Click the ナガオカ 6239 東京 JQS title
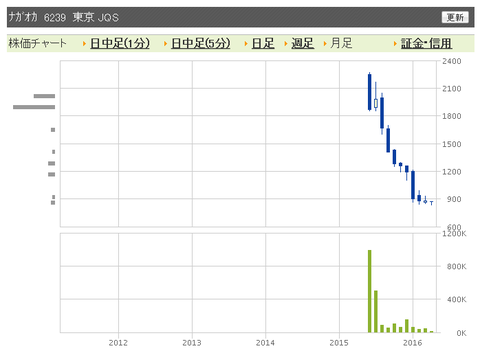 (63, 17)
